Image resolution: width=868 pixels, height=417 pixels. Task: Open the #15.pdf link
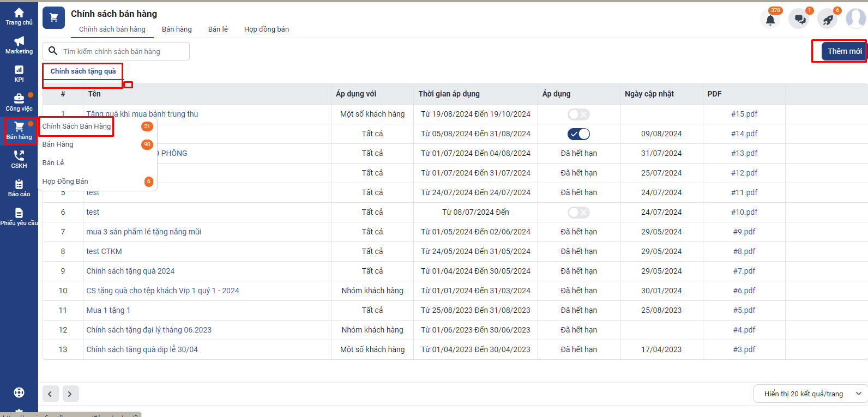click(744, 114)
